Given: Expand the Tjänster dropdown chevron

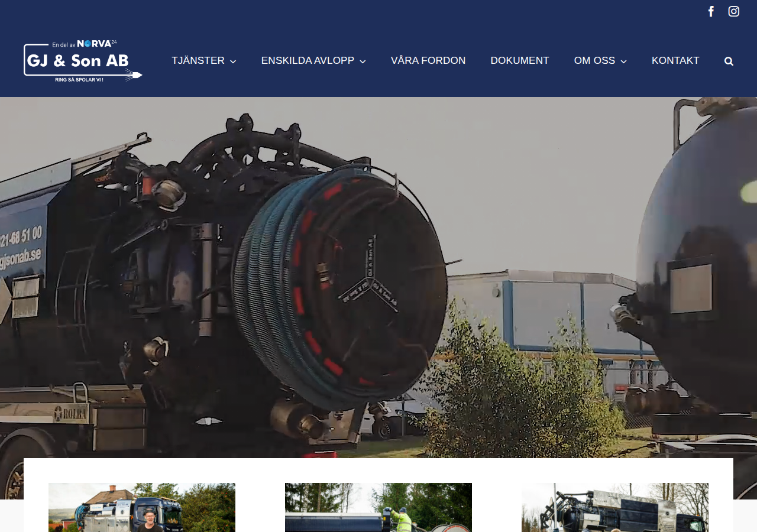Looking at the screenshot, I should 233,61.
